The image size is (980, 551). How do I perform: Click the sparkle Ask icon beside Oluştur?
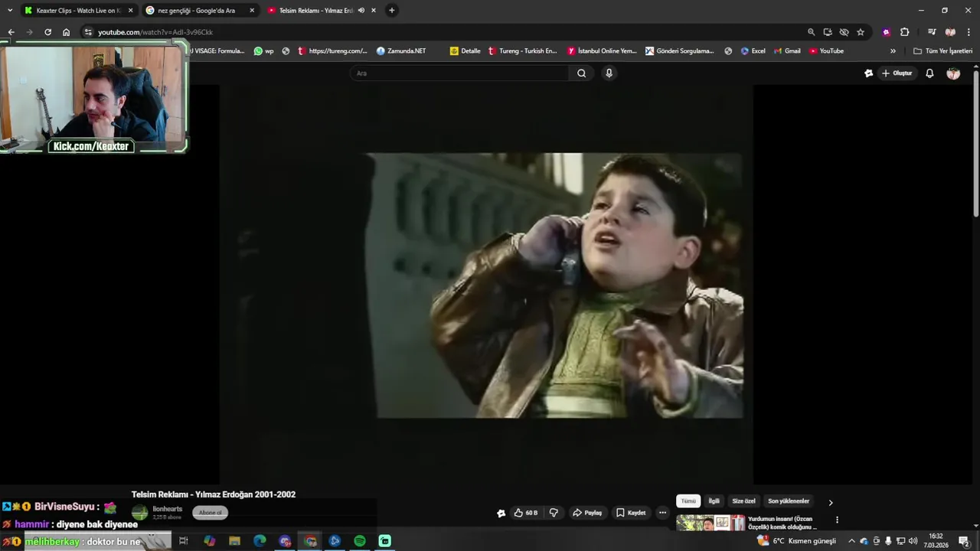(x=868, y=73)
